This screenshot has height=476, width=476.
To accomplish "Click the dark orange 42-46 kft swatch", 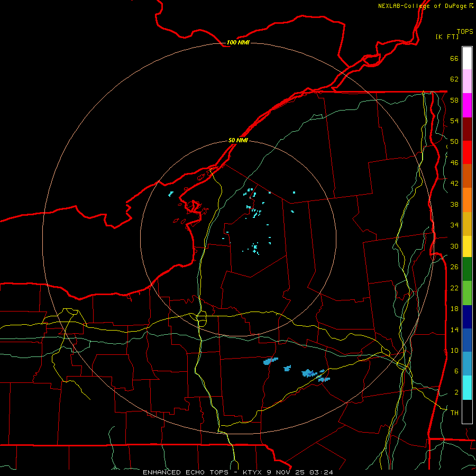I will coord(467,176).
